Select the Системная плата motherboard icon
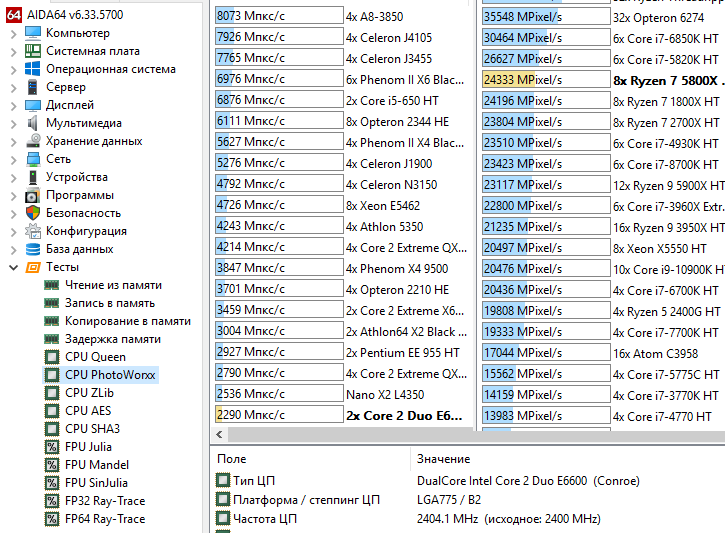Viewport: 725px width, 533px height. 33,51
